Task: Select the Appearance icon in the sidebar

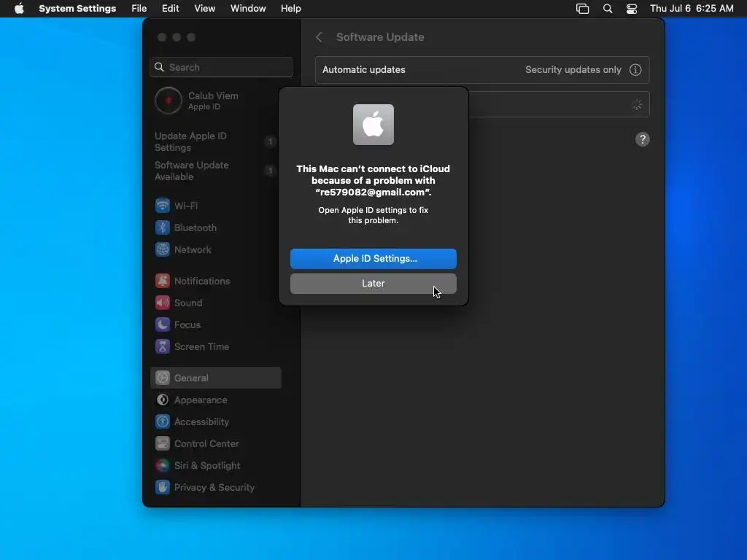Action: (x=163, y=400)
